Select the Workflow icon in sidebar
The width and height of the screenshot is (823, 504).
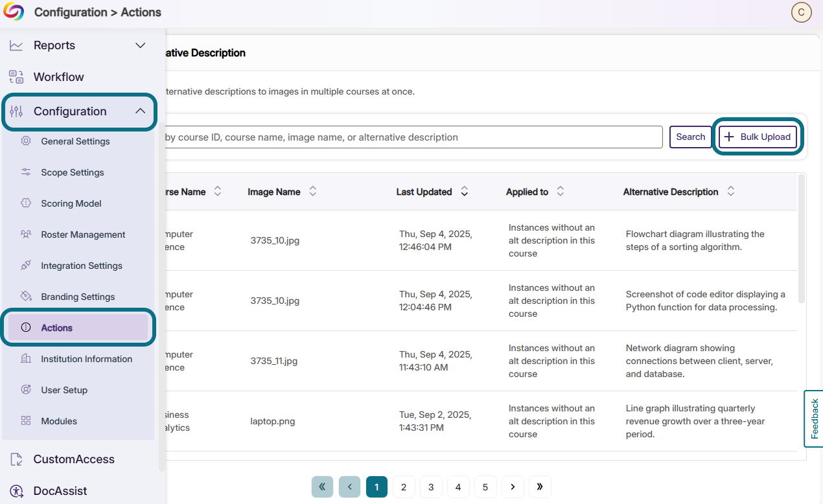pyautogui.click(x=16, y=77)
